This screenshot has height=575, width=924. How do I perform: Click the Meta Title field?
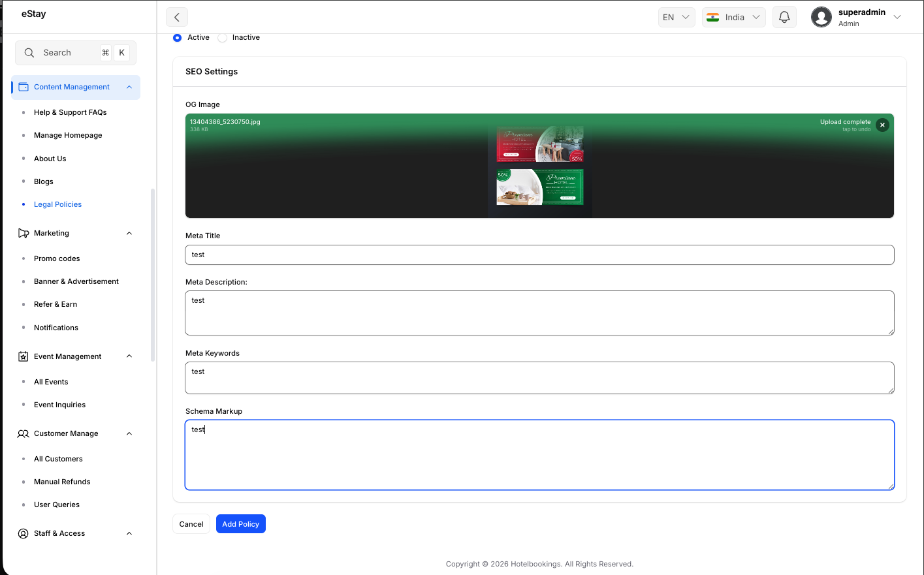coord(539,255)
